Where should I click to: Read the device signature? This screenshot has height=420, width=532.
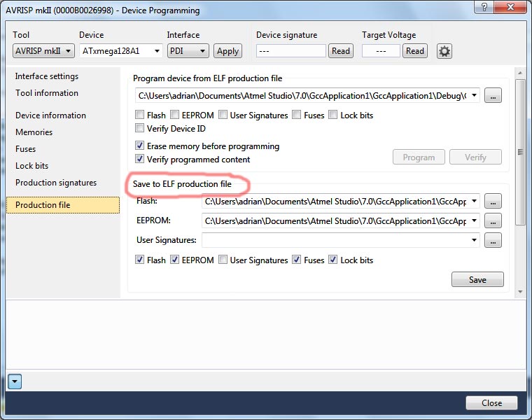pyautogui.click(x=341, y=51)
